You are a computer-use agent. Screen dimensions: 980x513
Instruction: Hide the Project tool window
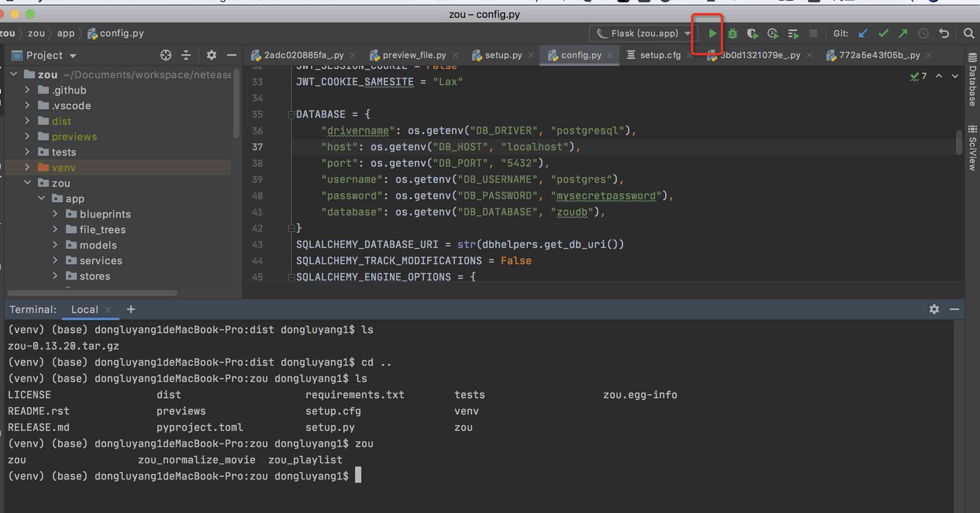click(x=232, y=55)
